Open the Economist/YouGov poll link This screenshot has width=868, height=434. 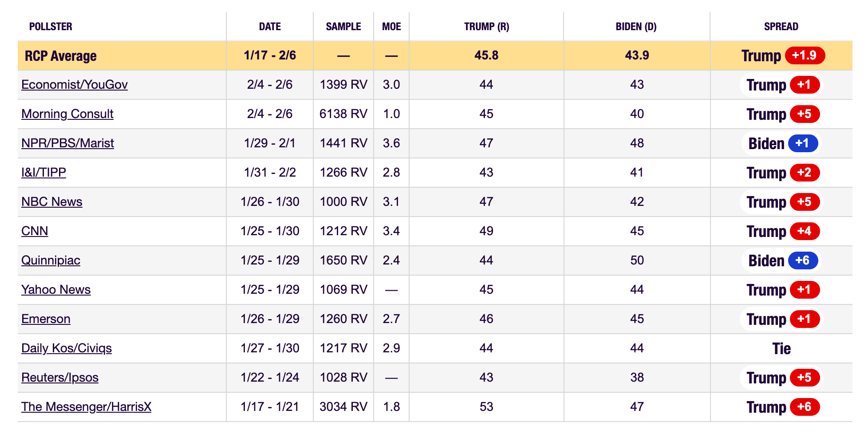pos(75,85)
